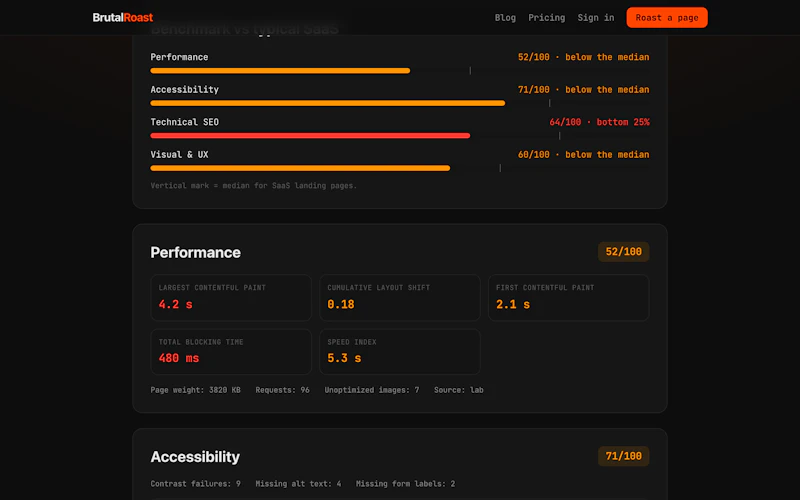Open the BrutalRoast logo home link
The image size is (800, 500).
pyautogui.click(x=122, y=17)
